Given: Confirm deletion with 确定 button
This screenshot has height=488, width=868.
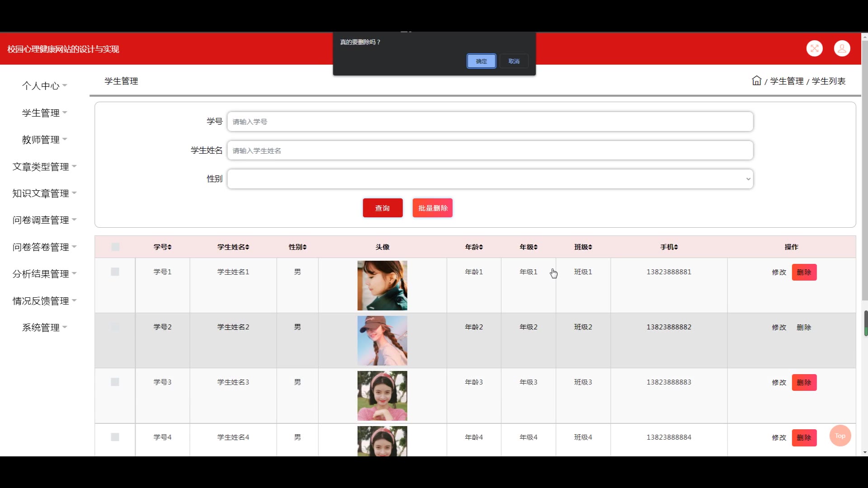Looking at the screenshot, I should [481, 61].
